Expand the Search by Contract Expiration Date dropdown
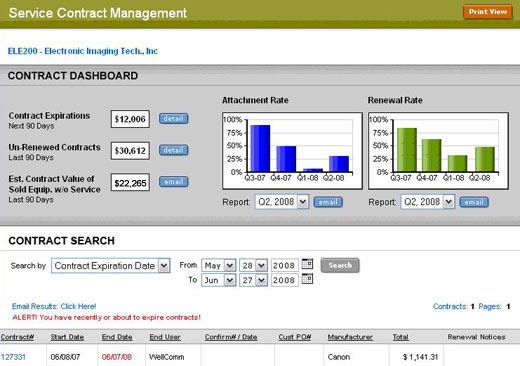The image size is (520, 366). (x=111, y=266)
